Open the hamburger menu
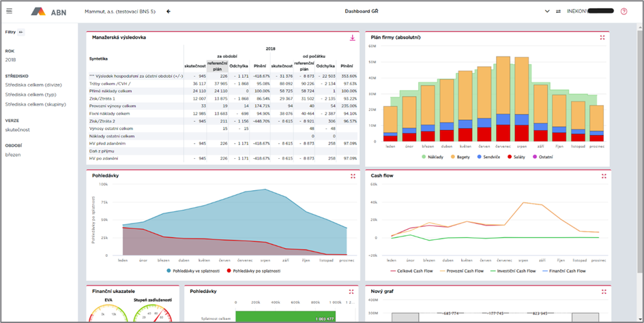This screenshot has height=323, width=644. (x=9, y=11)
